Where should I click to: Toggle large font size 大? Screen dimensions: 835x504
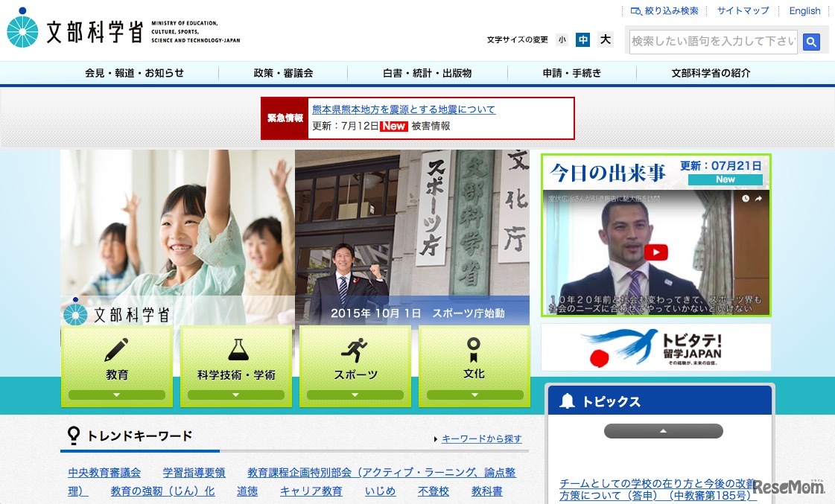(x=605, y=39)
